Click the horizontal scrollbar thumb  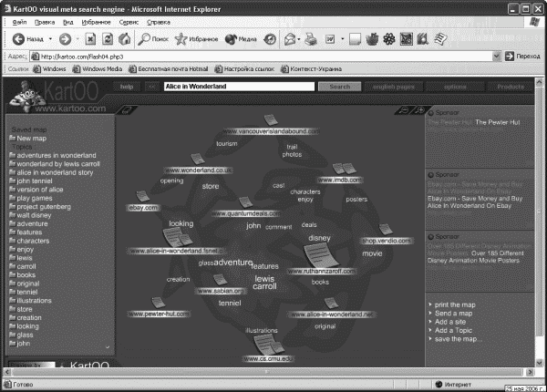pyautogui.click(x=267, y=372)
